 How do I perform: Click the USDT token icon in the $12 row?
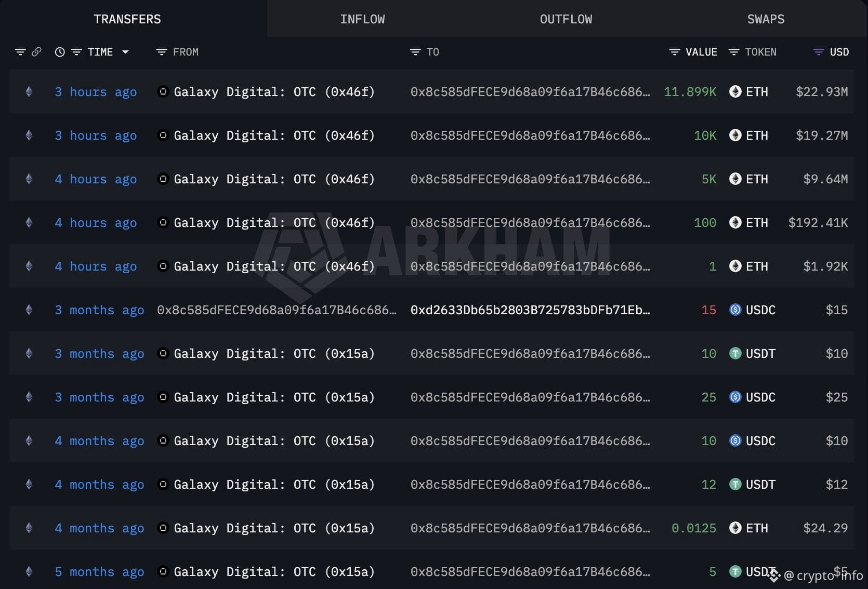pos(735,485)
